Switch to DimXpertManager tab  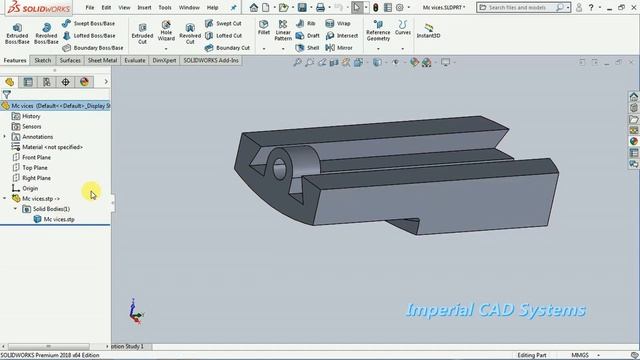65,82
